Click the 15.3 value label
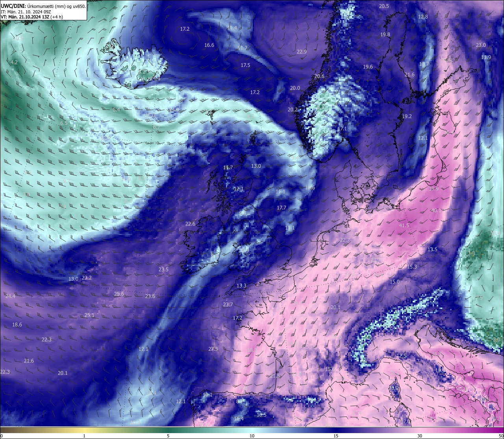The height and width of the screenshot is (439, 504). coord(412,267)
